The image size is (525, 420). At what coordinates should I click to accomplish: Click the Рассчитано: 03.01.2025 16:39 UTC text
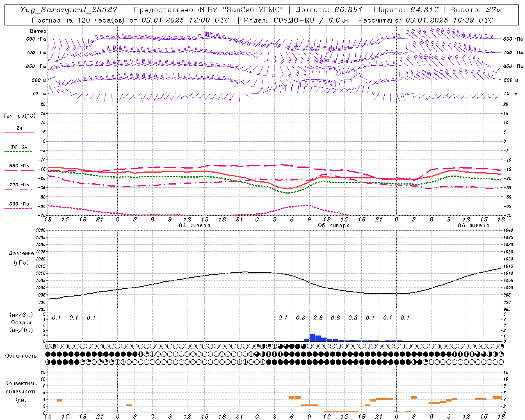point(426,20)
